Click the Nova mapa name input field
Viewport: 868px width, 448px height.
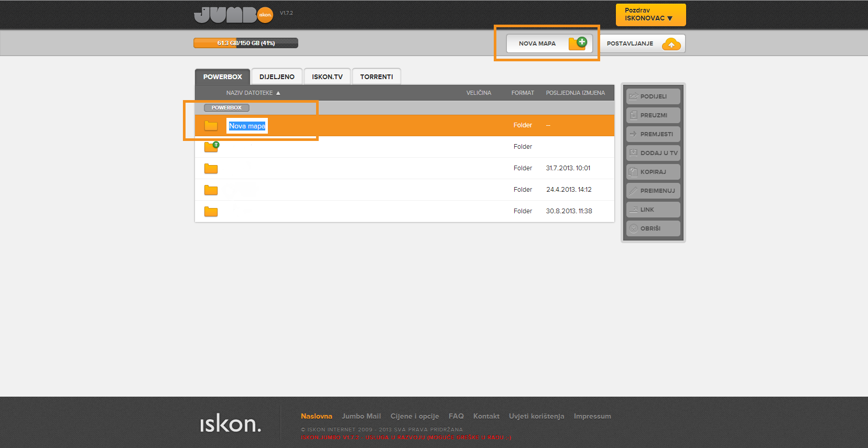point(247,126)
